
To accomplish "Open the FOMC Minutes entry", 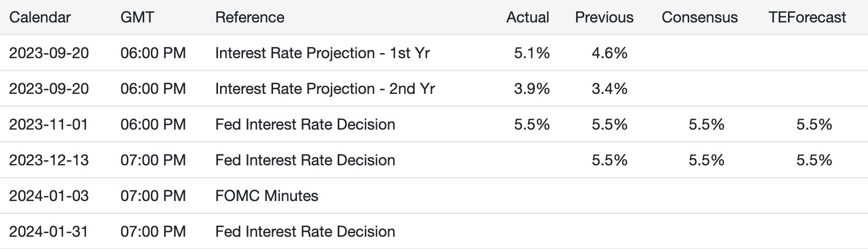I will point(266,196).
